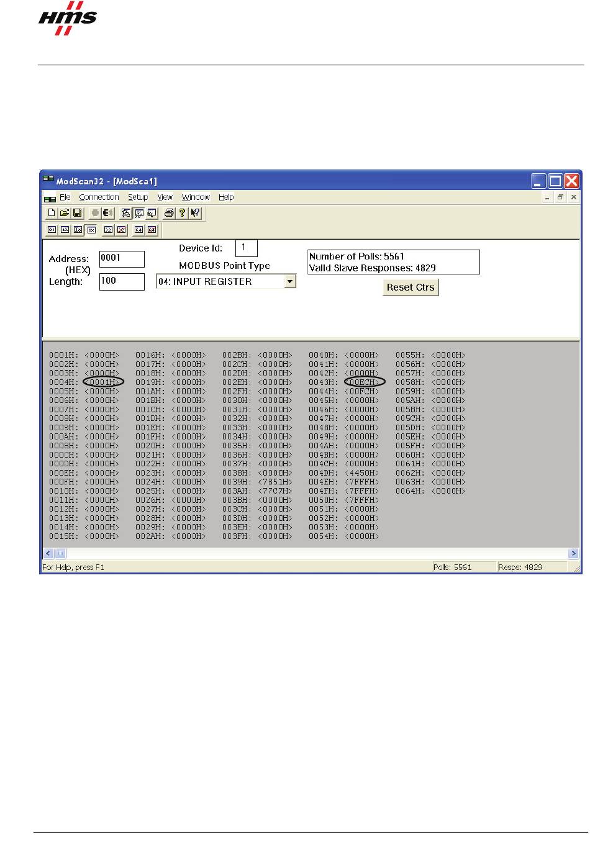Click the Print toolbar icon
590x868 pixels.
[x=169, y=213]
